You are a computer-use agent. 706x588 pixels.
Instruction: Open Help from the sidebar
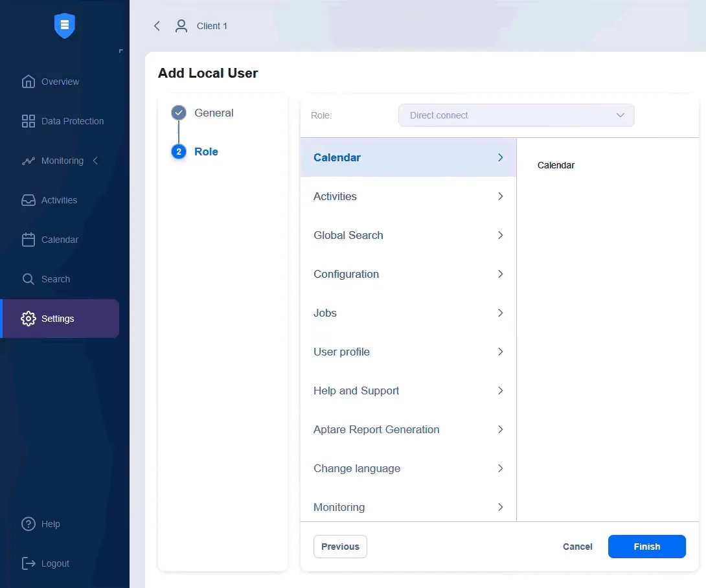click(x=60, y=524)
